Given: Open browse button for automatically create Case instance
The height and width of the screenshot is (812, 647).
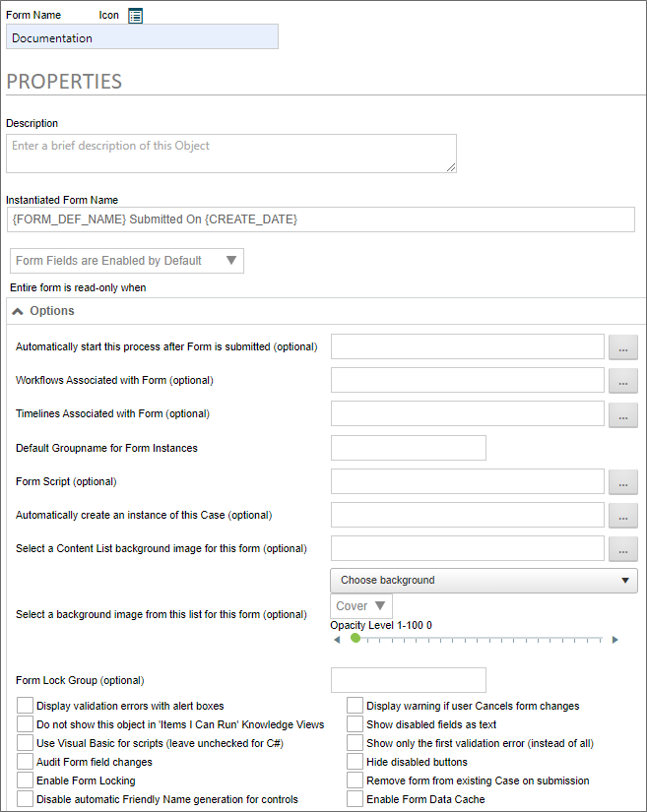Looking at the screenshot, I should point(622,515).
